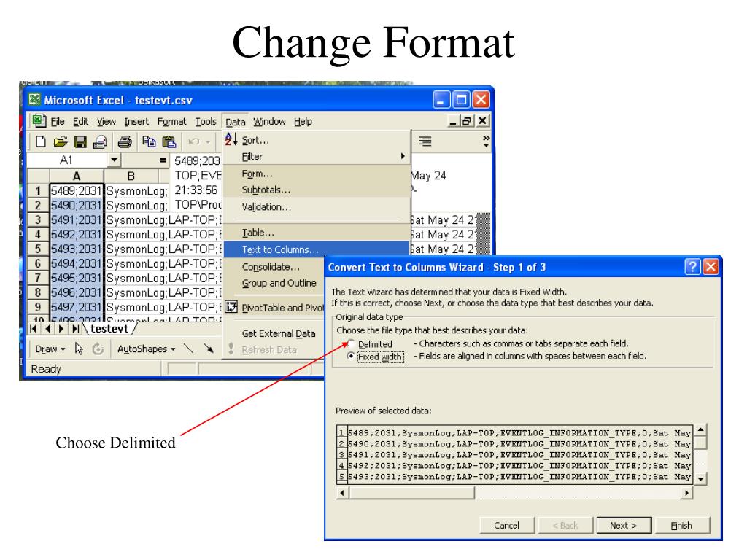Click the Name Box showing A1
This screenshot has height=560, width=747.
66,160
